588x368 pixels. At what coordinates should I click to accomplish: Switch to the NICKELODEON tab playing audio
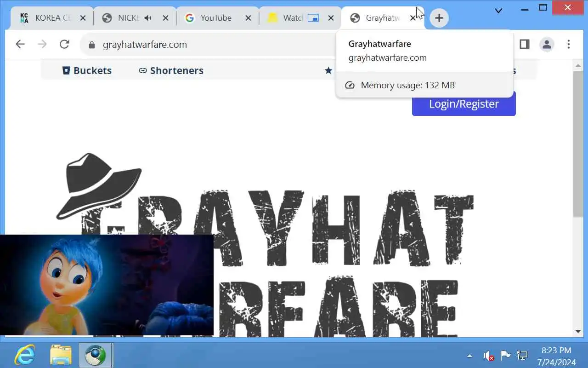click(129, 18)
